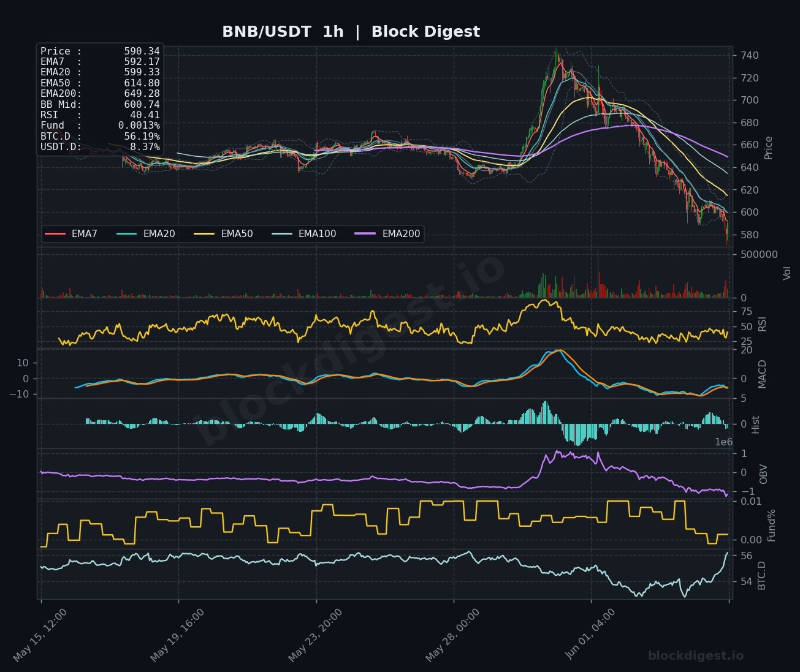This screenshot has width=800, height=672.
Task: Click the '1e6' OBV scale note
Action: [724, 442]
